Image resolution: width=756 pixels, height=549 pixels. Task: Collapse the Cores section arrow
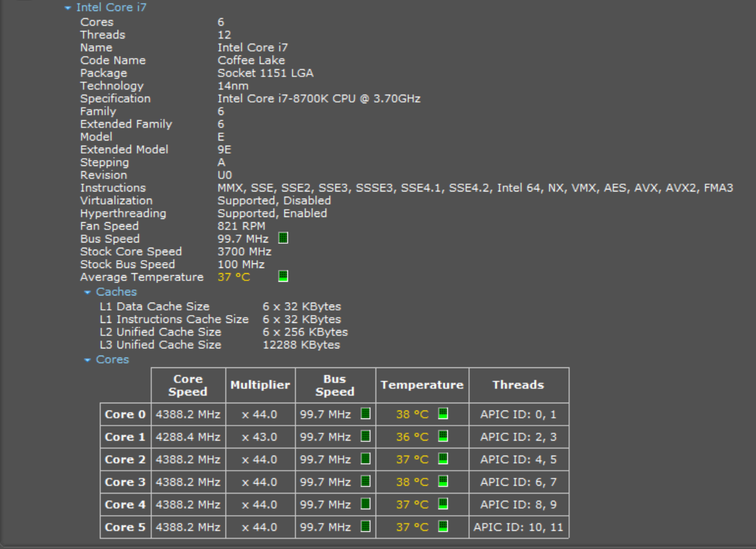87,359
